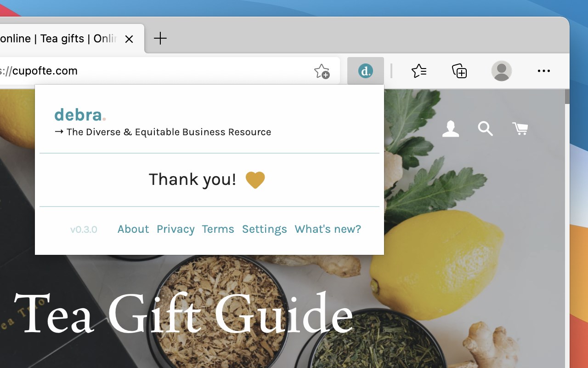
Task: Focus the cupofte.com address bar
Action: click(156, 71)
